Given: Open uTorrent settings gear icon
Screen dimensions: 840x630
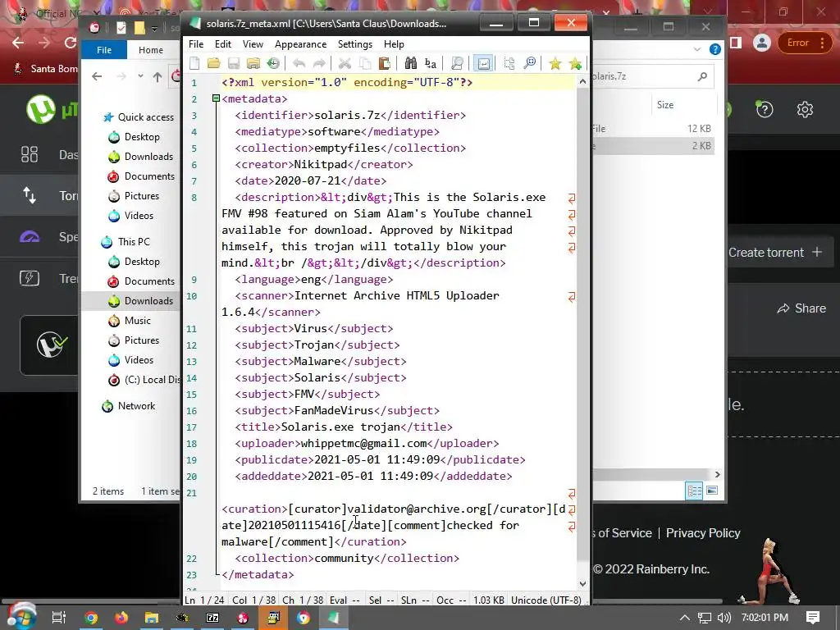Looking at the screenshot, I should 805,109.
